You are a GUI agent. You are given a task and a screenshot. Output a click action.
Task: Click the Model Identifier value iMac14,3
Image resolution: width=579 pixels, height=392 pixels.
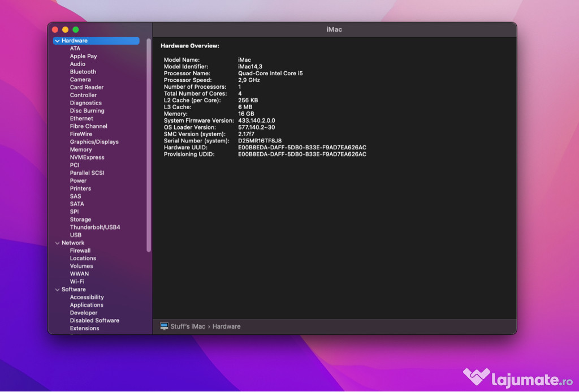(250, 67)
